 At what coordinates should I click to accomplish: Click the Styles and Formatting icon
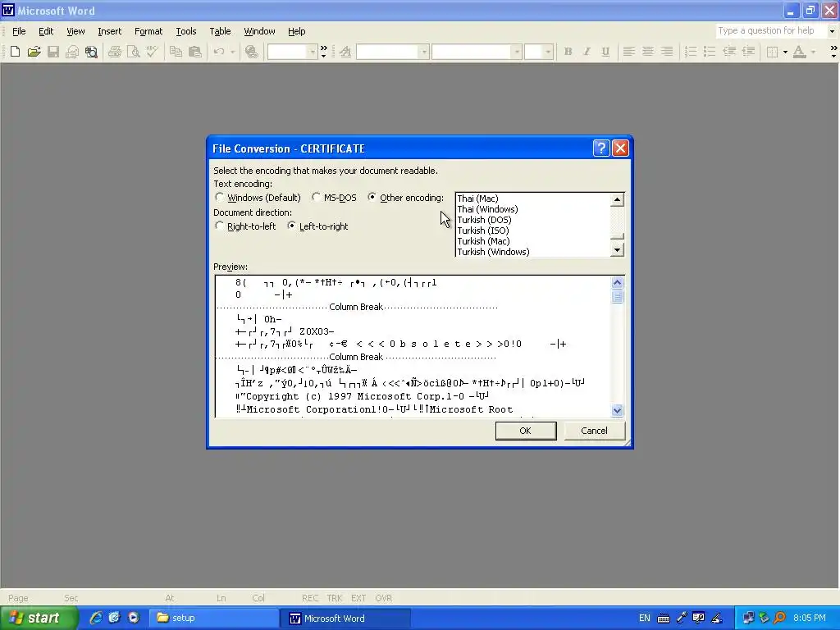(345, 52)
